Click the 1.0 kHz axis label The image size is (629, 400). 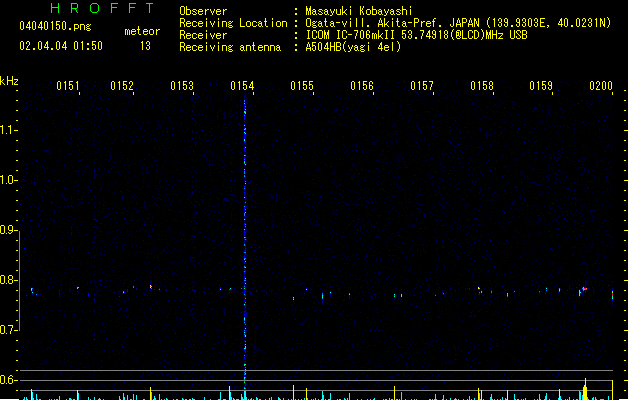tap(7, 180)
